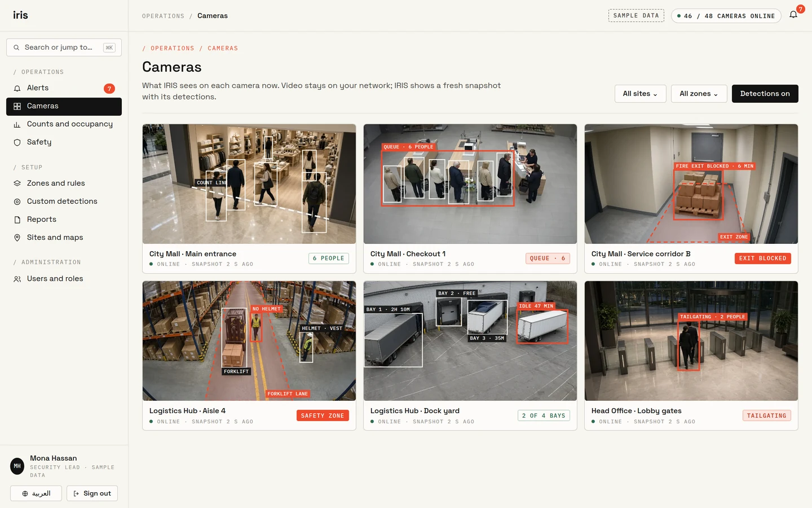Click the globe icon on language button

click(25, 493)
